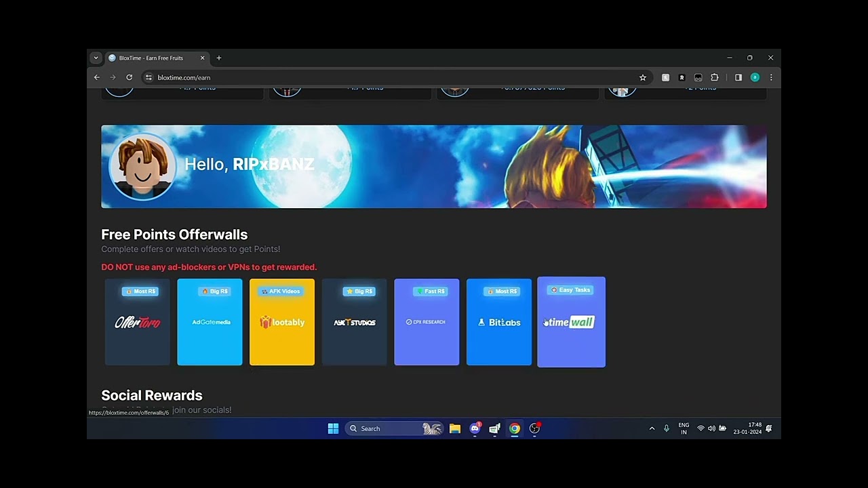Click the 'AFK Videos' badge on Lootably
868x488 pixels.
pos(281,291)
